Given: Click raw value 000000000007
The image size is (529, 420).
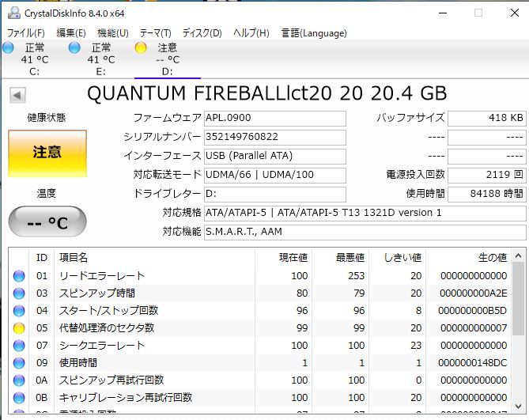Looking at the screenshot, I should click(x=474, y=328).
